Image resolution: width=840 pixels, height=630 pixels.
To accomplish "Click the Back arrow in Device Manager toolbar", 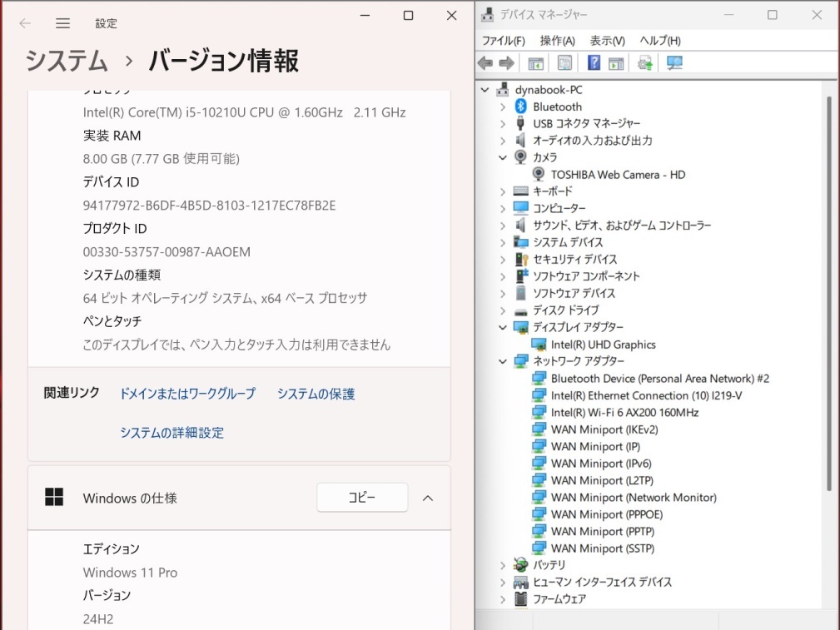I will (485, 63).
